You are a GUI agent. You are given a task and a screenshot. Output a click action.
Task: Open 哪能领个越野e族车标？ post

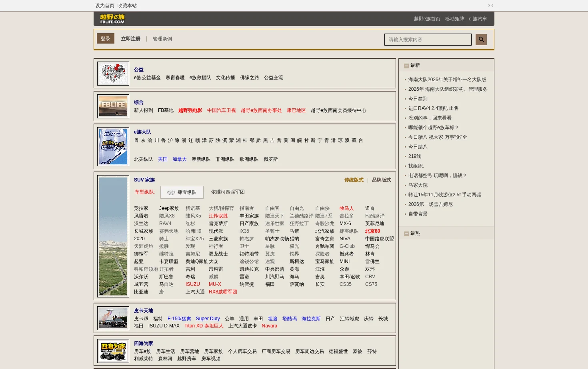[434, 128]
